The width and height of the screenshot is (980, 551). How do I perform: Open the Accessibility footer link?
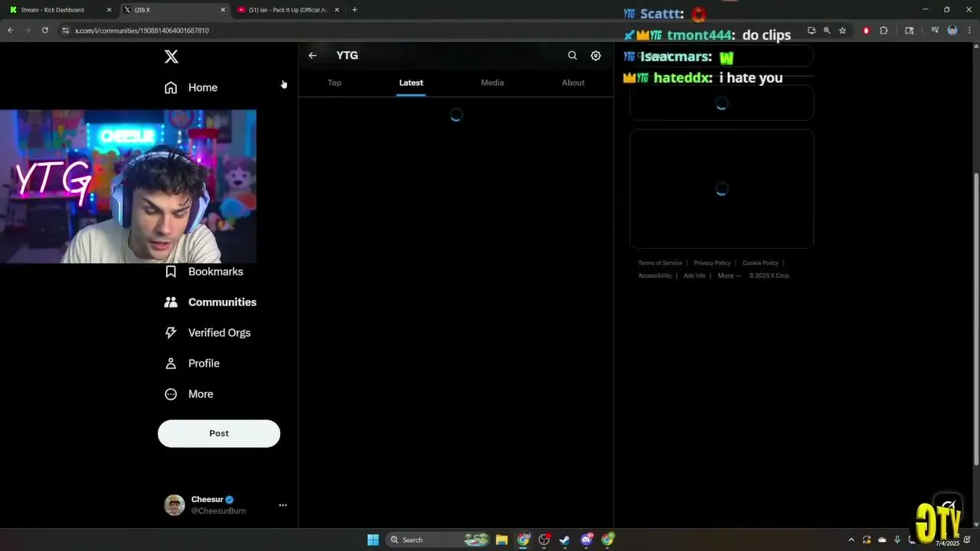coord(655,275)
